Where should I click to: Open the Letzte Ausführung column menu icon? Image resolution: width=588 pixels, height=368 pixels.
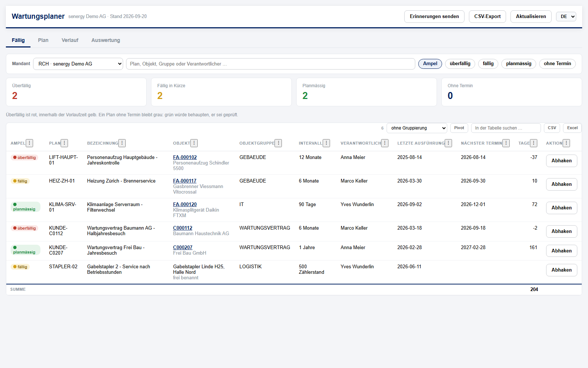448,143
